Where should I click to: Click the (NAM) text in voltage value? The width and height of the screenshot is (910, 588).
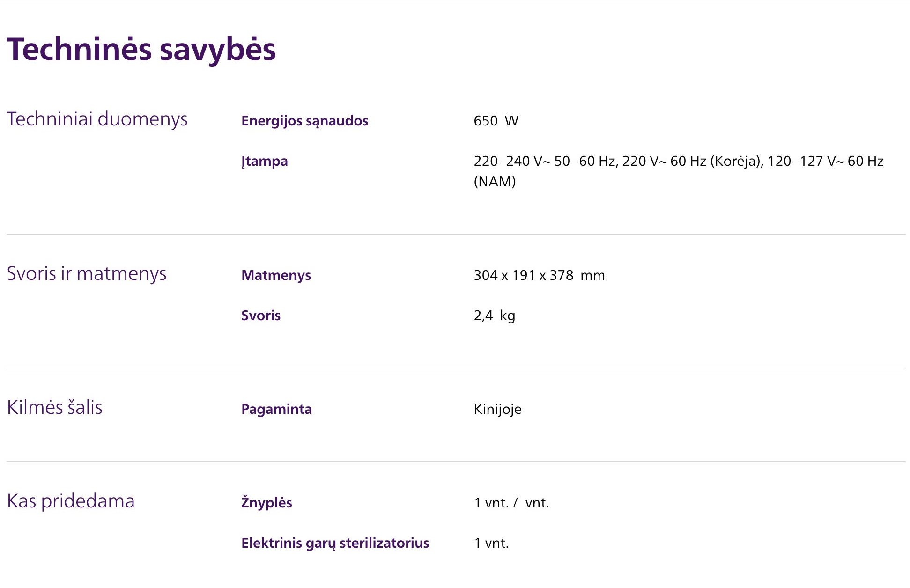pos(495,182)
